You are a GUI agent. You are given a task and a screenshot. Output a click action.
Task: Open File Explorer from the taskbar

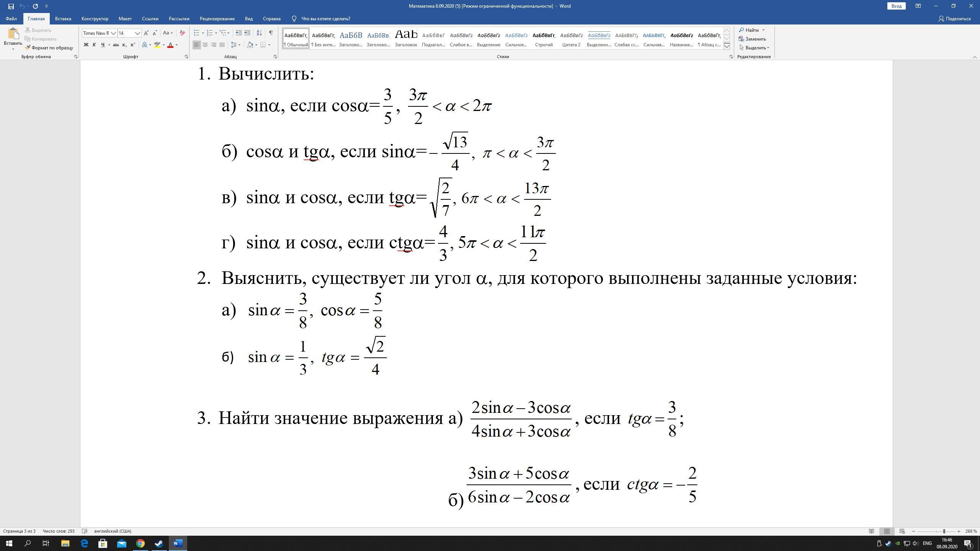click(65, 543)
